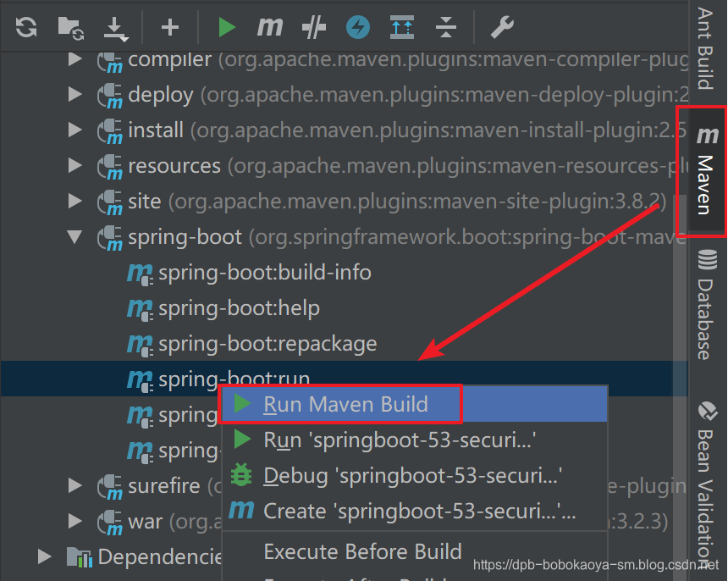This screenshot has width=728, height=581.
Task: Select the spring-boot:help goal
Action: 239,308
